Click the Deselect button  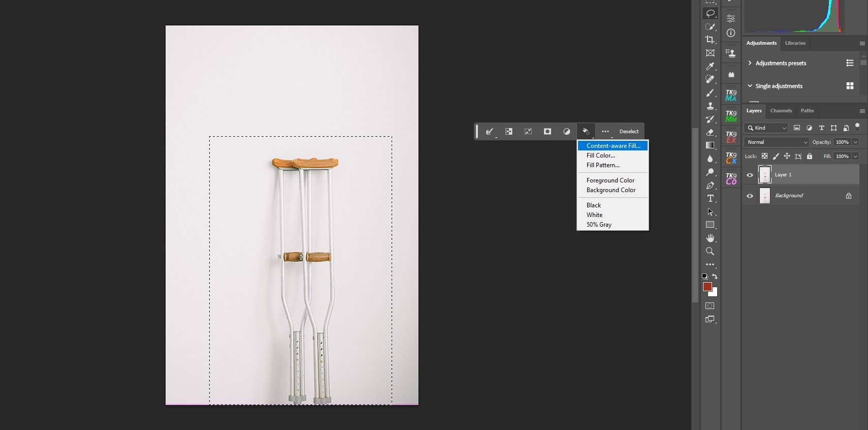(x=629, y=132)
